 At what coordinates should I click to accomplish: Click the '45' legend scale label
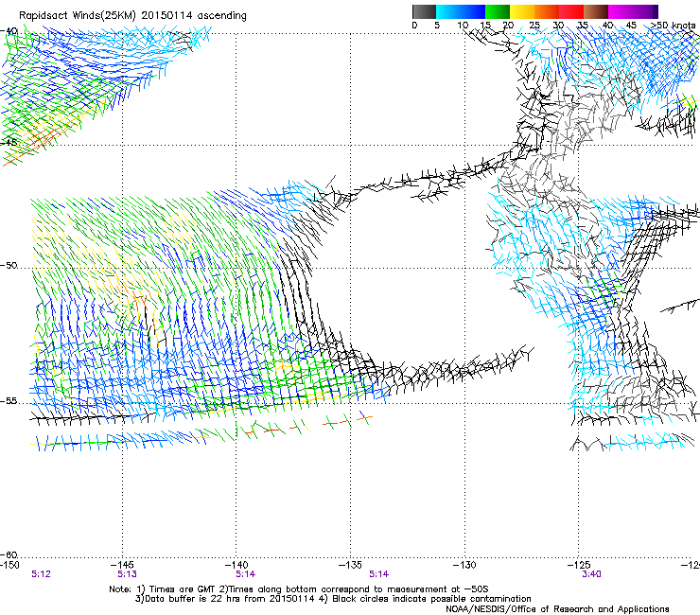tap(631, 26)
